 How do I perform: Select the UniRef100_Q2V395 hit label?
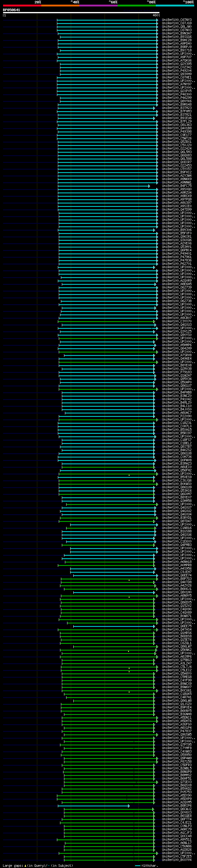[177, 64]
